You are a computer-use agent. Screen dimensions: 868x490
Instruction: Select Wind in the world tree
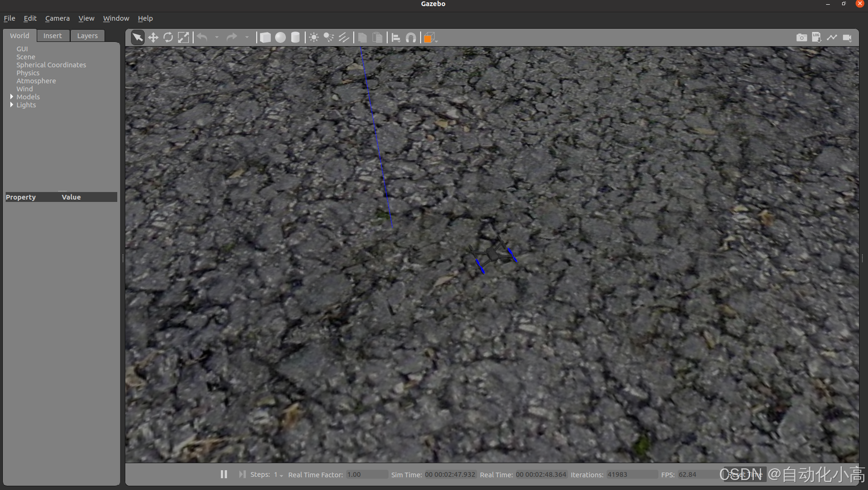[24, 89]
